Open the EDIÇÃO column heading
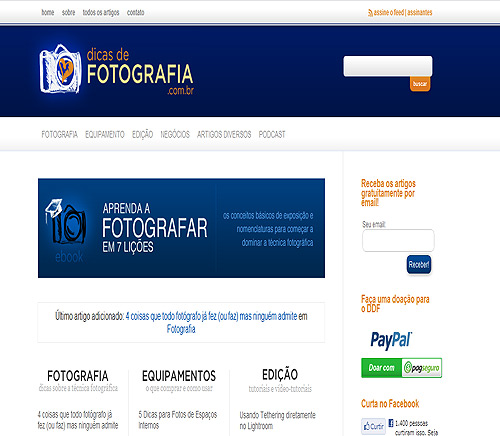The height and width of the screenshot is (436, 500). click(x=280, y=375)
